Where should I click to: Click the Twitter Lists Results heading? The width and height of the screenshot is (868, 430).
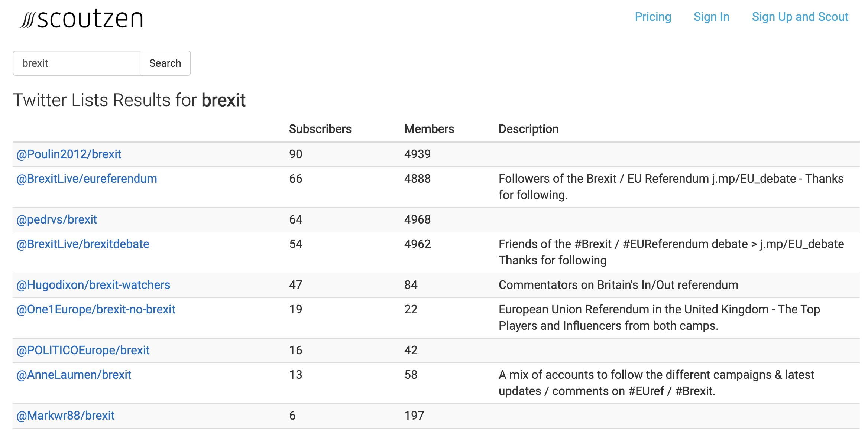[x=129, y=100]
